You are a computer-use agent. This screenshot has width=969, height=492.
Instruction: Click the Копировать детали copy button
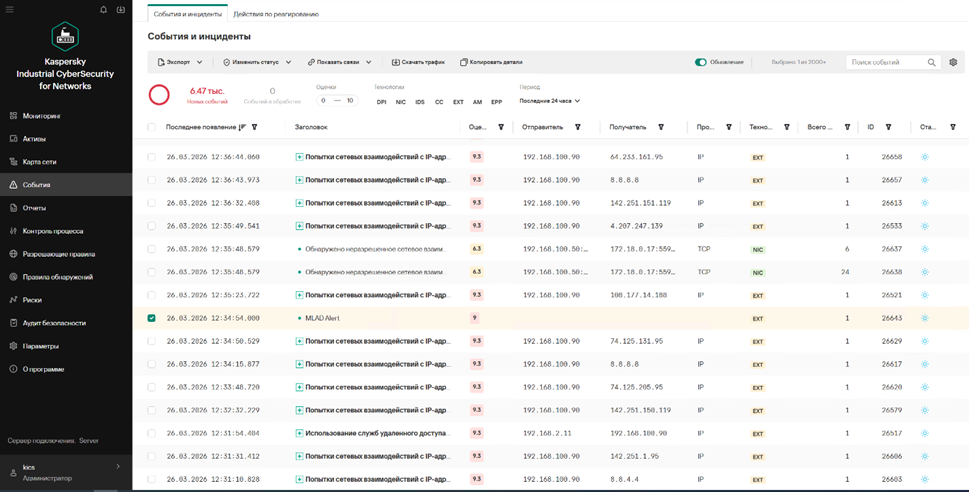(x=491, y=62)
